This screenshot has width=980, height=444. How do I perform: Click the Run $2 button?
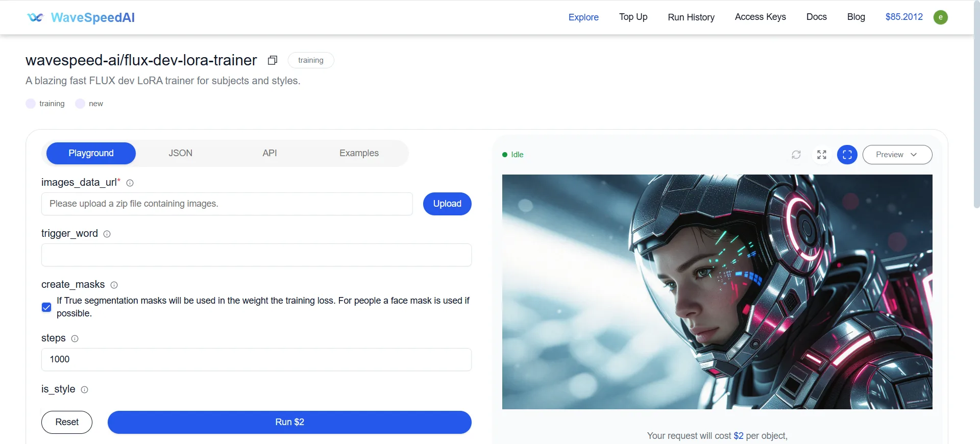click(x=289, y=422)
